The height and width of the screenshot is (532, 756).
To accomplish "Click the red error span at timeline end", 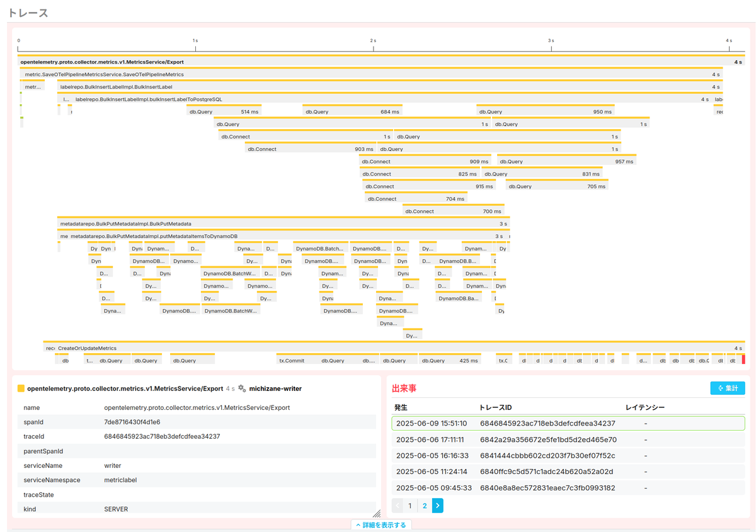I will [x=743, y=359].
